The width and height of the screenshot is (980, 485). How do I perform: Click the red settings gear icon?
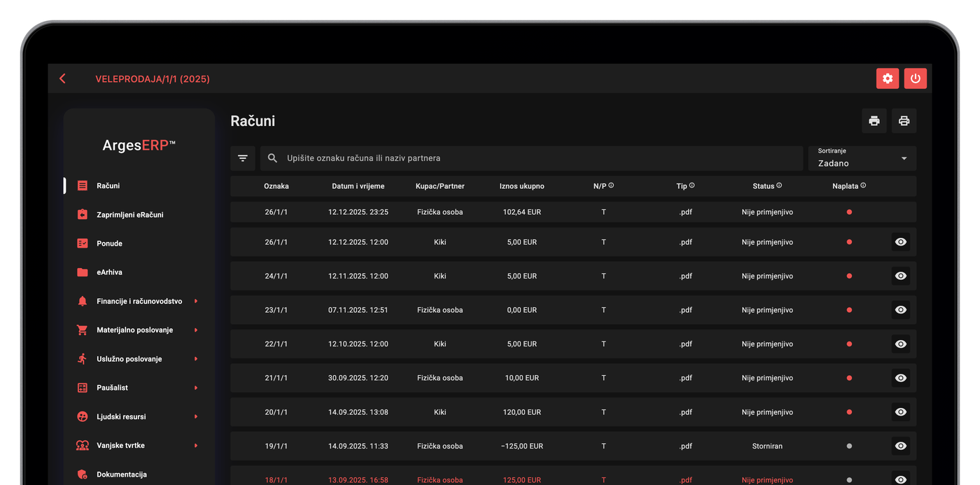888,78
